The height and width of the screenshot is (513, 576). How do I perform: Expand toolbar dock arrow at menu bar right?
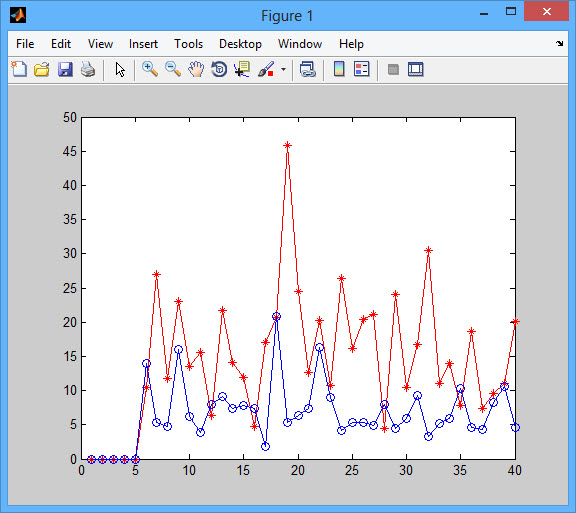pos(559,44)
